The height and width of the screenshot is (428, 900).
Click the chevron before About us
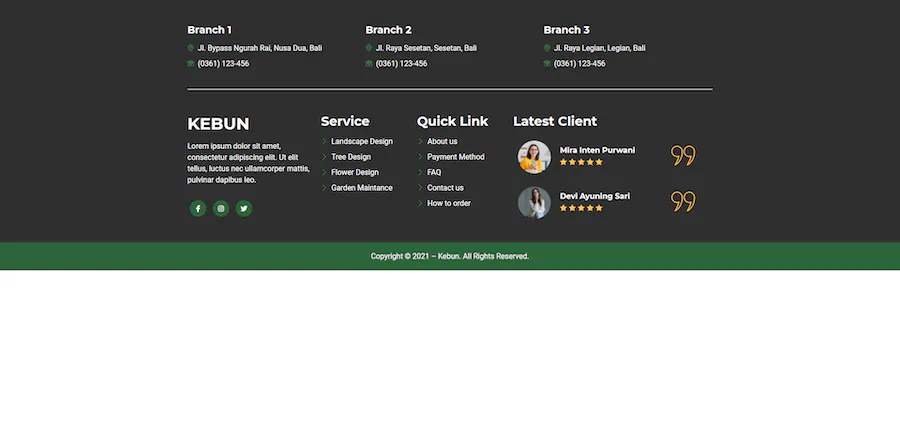pyautogui.click(x=420, y=142)
